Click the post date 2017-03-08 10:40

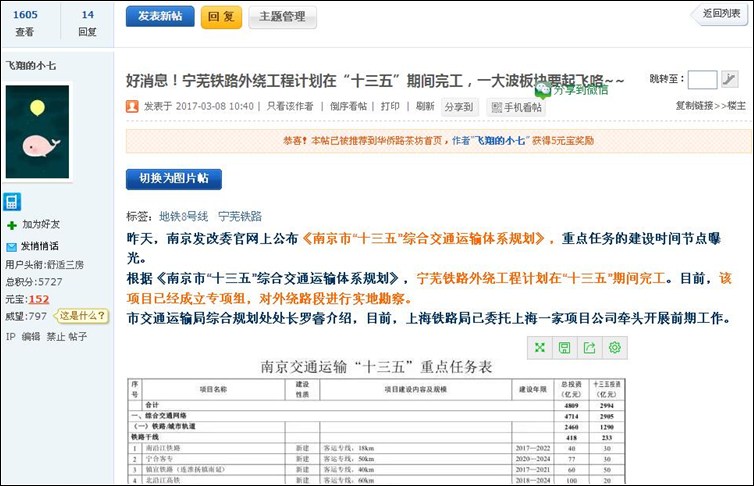[214, 106]
